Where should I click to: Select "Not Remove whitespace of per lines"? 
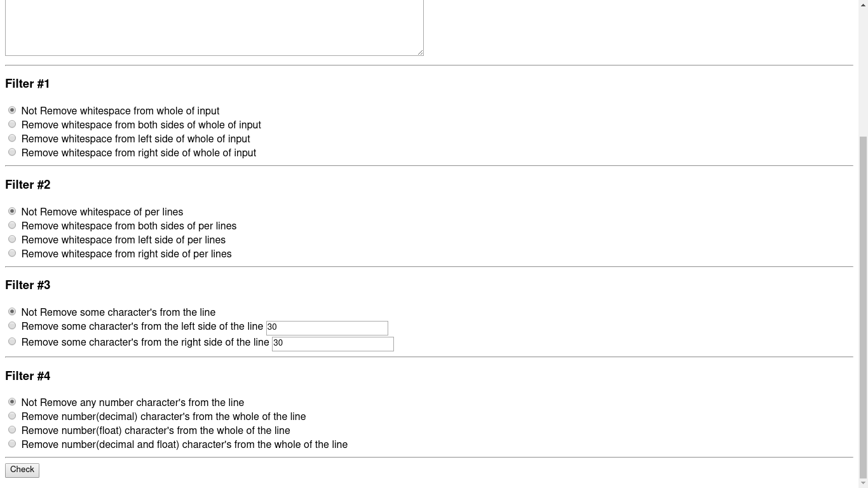click(12, 211)
